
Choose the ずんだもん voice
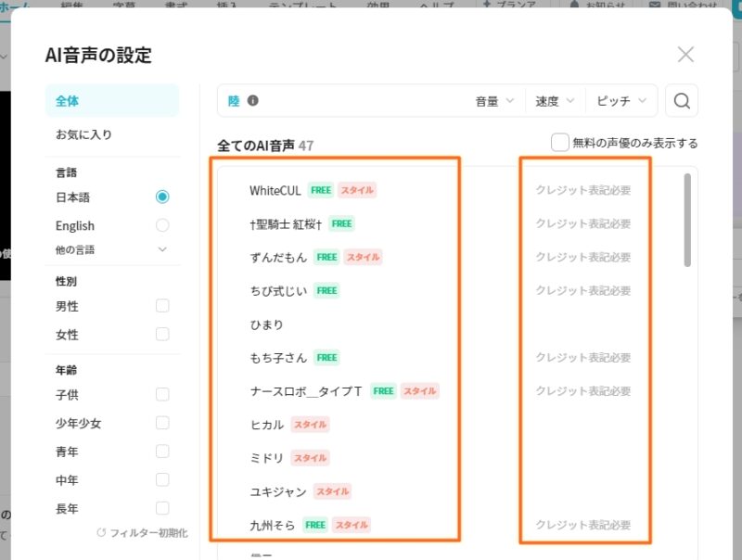278,258
